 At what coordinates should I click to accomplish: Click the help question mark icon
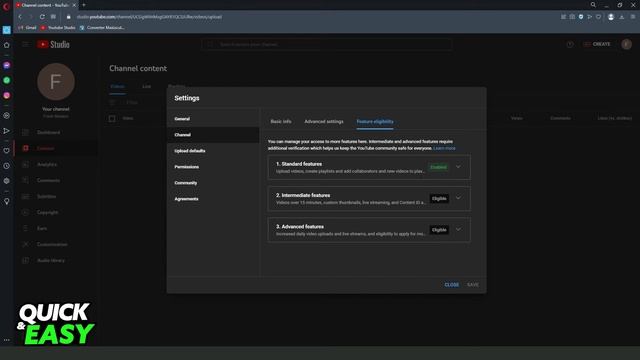coord(570,44)
